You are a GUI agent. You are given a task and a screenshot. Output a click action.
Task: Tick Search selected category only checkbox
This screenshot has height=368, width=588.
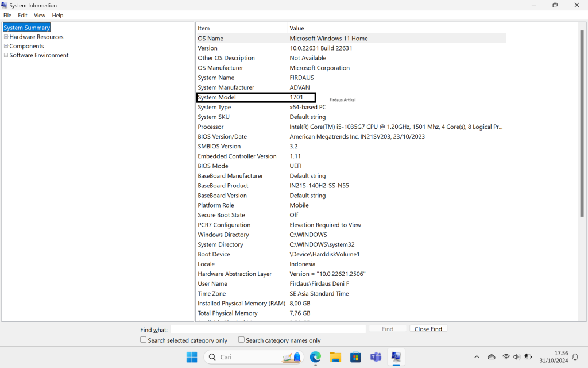click(x=143, y=340)
